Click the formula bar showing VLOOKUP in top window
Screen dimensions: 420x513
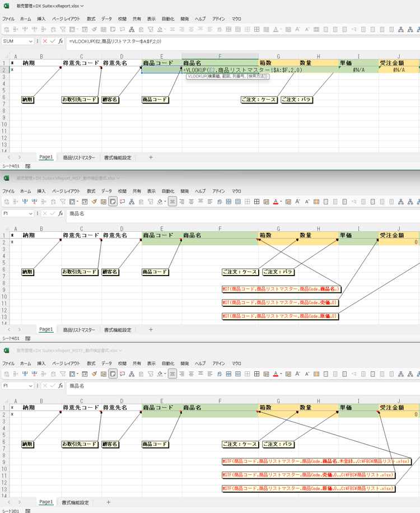[242, 41]
